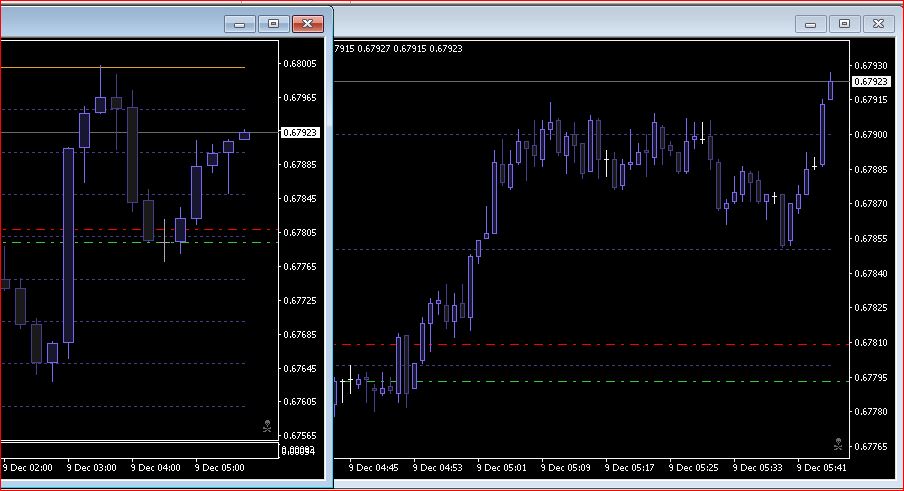Click skull icon in left chart corner

coord(267,426)
